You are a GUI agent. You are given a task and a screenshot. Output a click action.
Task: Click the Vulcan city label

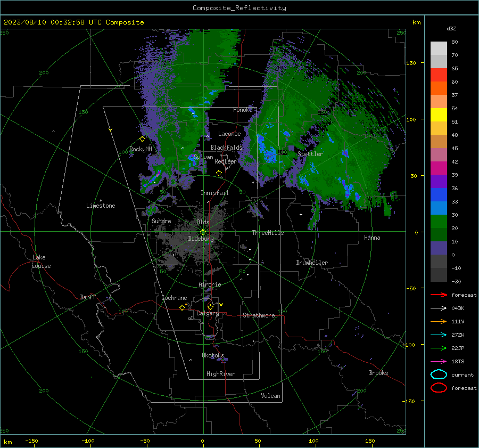(x=270, y=396)
